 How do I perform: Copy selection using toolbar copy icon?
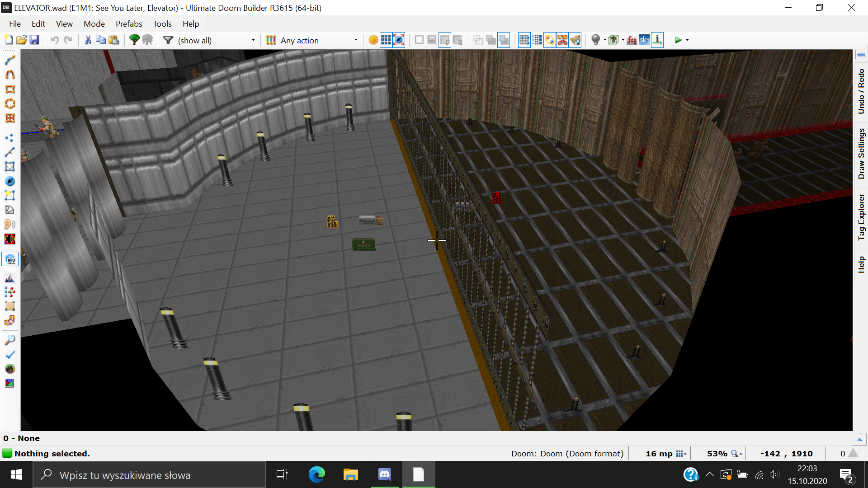click(x=101, y=40)
